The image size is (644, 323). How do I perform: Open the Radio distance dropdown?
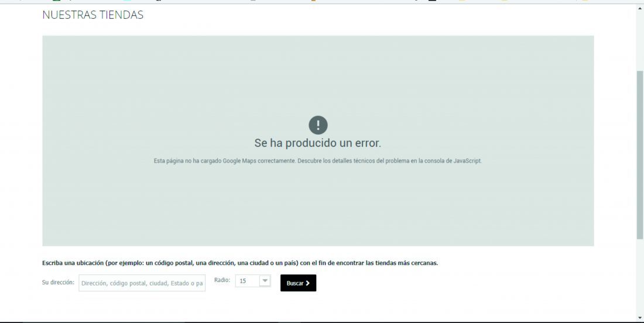coord(253,281)
